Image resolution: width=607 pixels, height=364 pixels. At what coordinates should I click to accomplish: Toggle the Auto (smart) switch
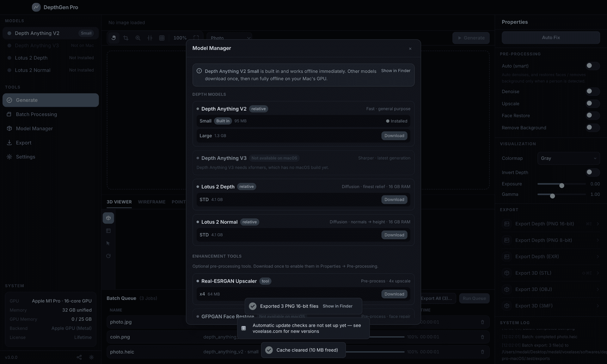pyautogui.click(x=592, y=66)
